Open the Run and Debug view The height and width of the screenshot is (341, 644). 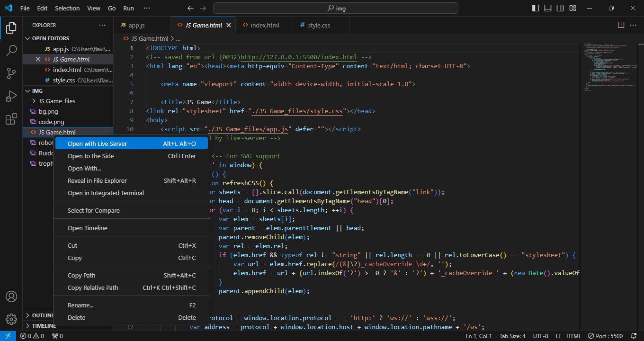(11, 96)
